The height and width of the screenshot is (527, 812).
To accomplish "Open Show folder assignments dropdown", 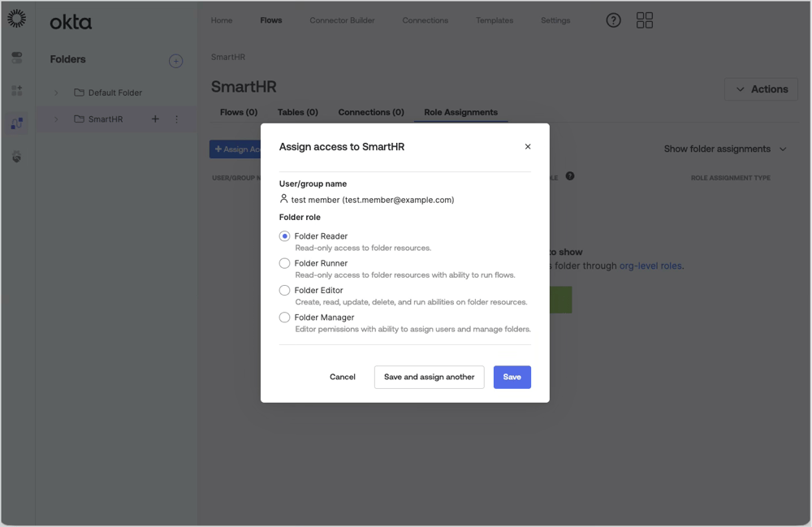I will click(725, 149).
